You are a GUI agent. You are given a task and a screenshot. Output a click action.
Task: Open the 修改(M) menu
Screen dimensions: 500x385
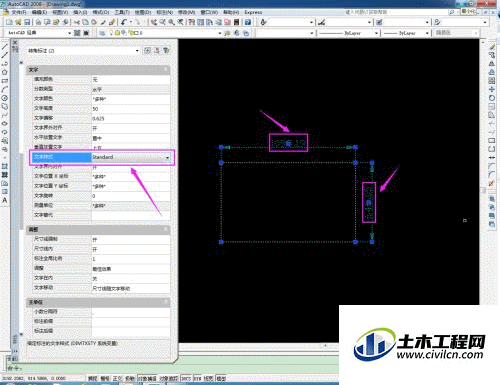[x=186, y=12]
